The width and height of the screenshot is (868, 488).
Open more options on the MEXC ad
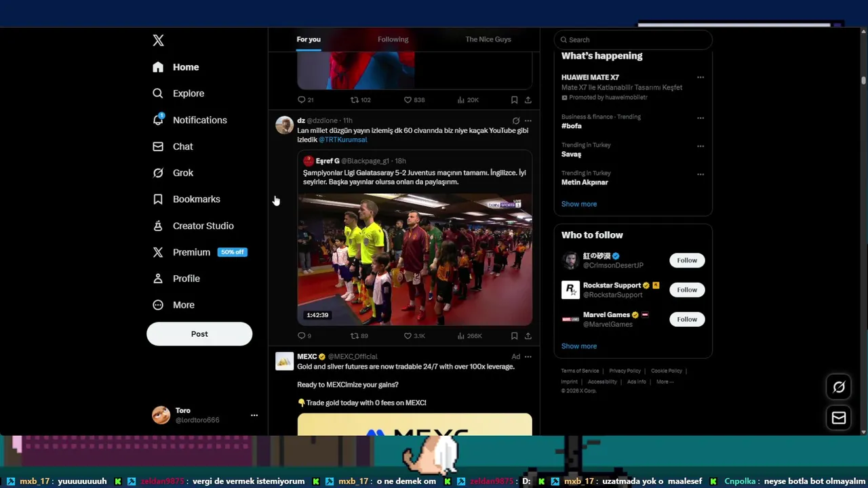pyautogui.click(x=528, y=357)
